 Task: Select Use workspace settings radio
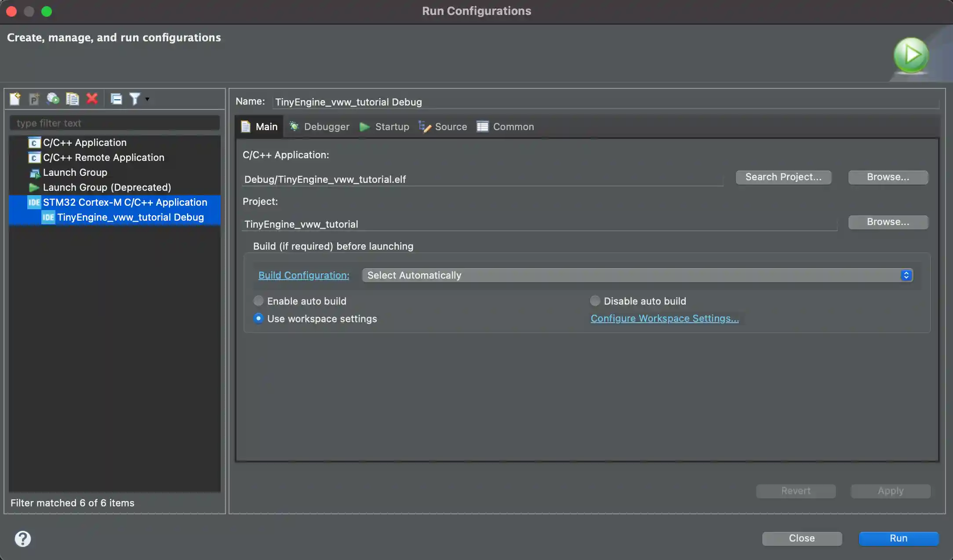[258, 318]
